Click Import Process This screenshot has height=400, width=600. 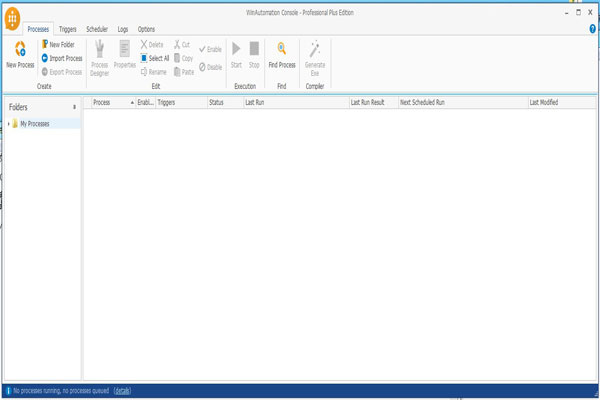pos(62,58)
